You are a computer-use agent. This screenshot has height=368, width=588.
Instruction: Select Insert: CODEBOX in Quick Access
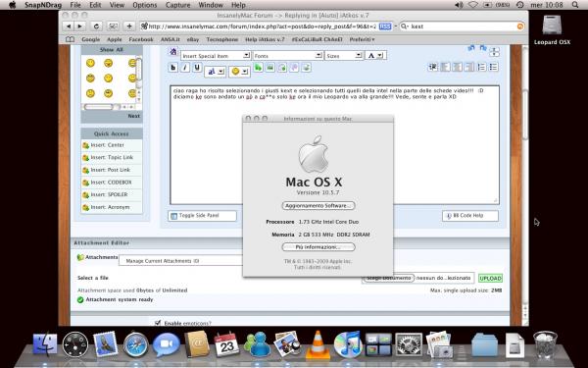[x=112, y=183]
